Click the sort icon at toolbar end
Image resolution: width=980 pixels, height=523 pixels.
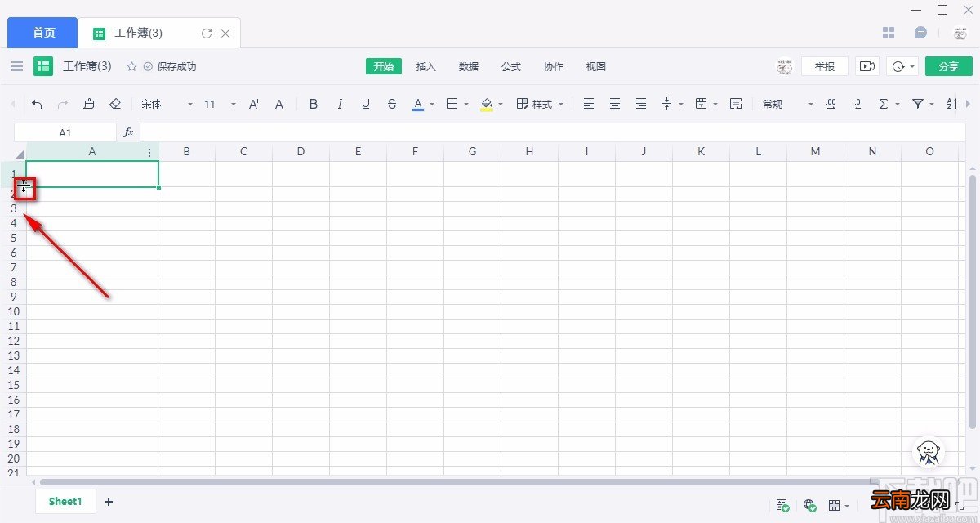pyautogui.click(x=951, y=104)
